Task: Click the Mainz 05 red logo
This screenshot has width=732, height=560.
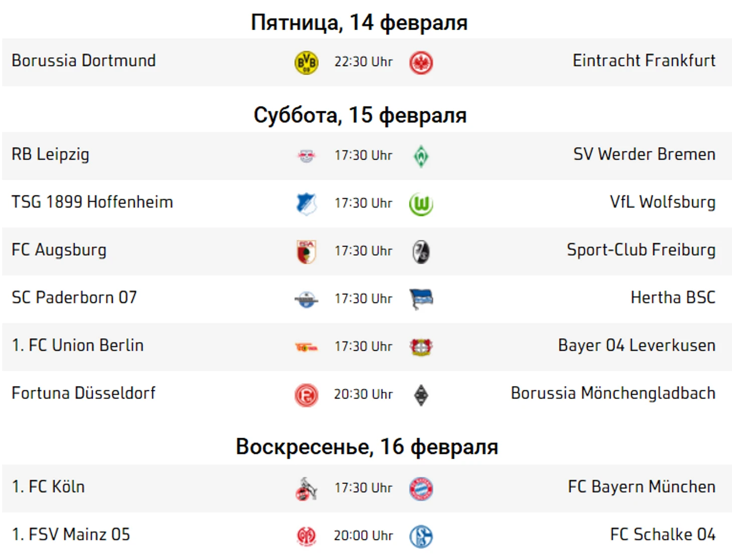Action: (x=306, y=536)
